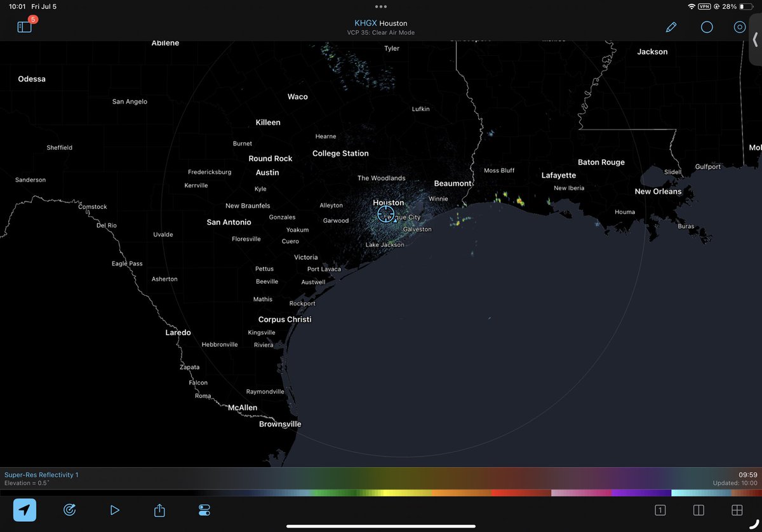Viewport: 762px width, 532px height.
Task: Play the radar animation loop
Action: coord(114,510)
